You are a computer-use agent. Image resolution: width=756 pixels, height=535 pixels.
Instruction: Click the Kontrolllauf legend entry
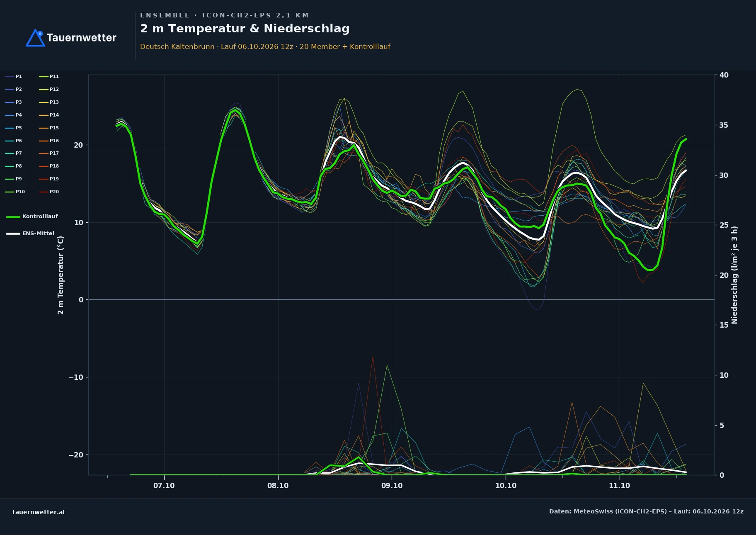32,216
